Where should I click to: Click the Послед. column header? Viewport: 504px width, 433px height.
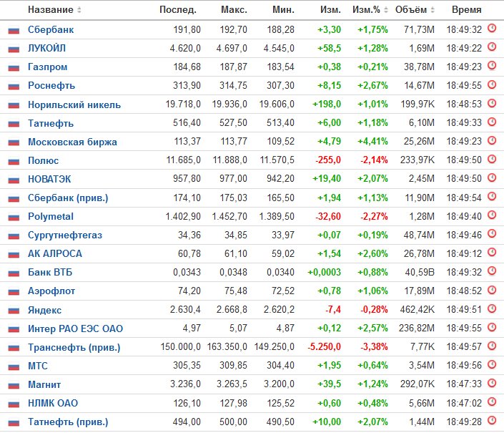tap(178, 9)
